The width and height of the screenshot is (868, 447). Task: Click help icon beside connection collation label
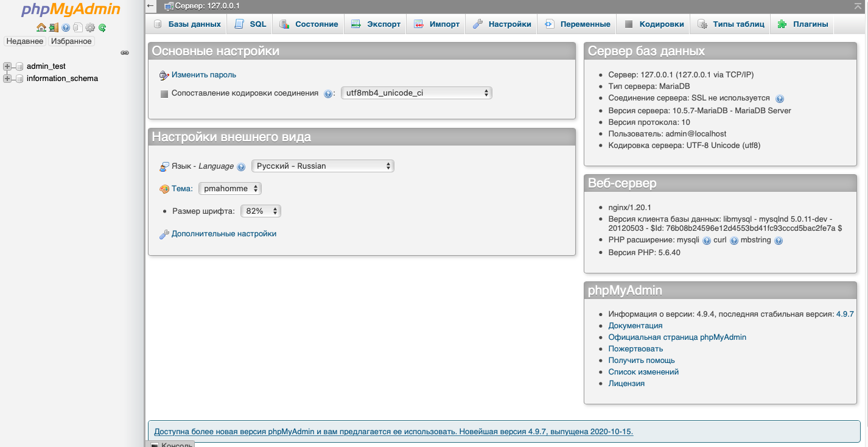[x=328, y=94]
